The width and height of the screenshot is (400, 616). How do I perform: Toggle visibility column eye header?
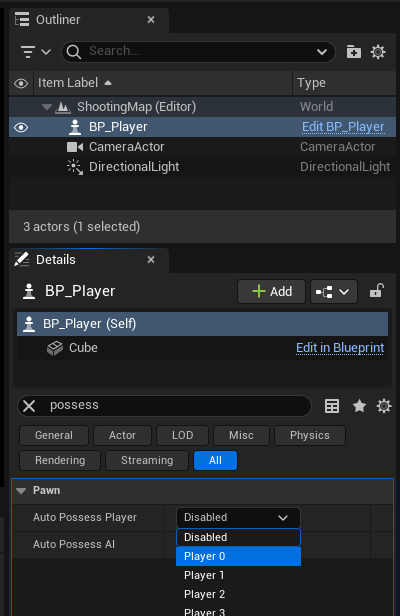21,83
